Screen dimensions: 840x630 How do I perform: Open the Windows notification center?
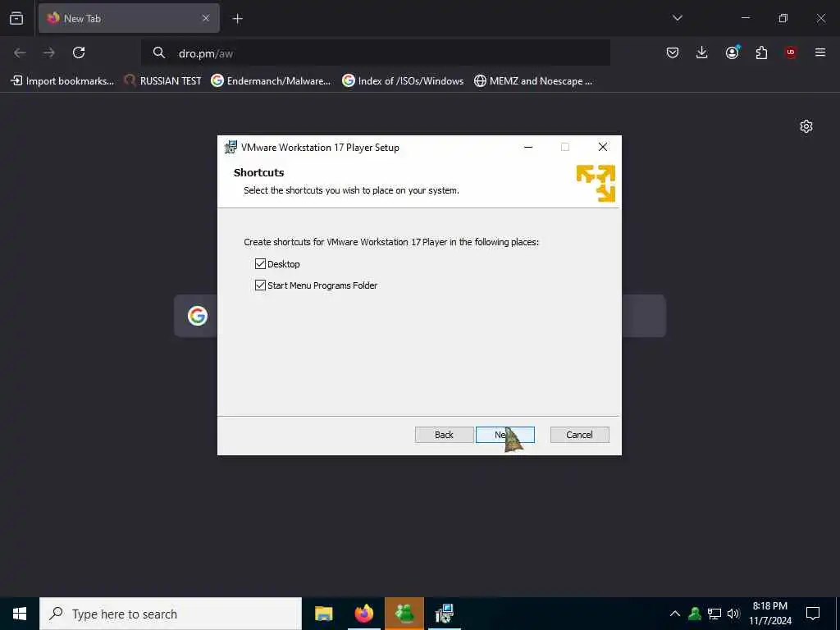click(813, 614)
